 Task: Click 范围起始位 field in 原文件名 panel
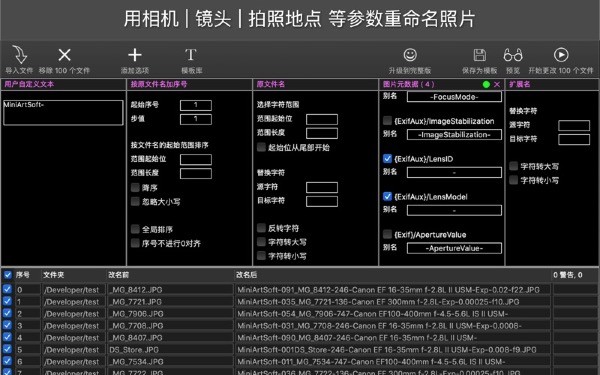(322, 119)
